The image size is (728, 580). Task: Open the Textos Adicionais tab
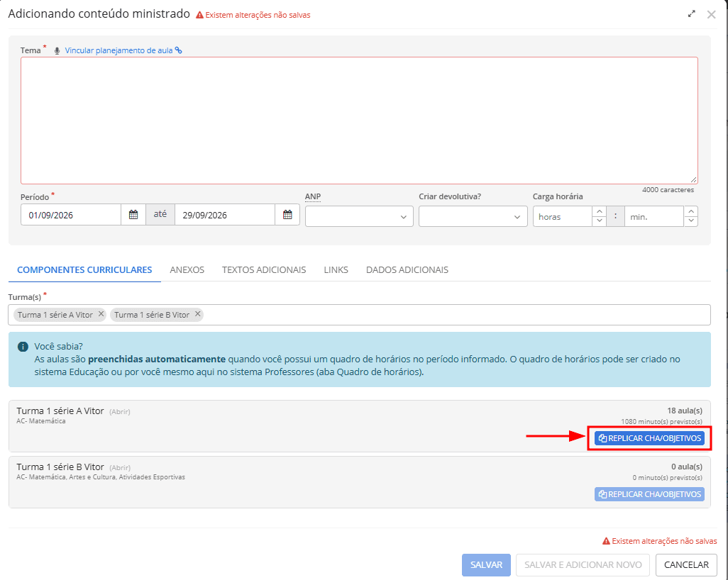(x=264, y=270)
